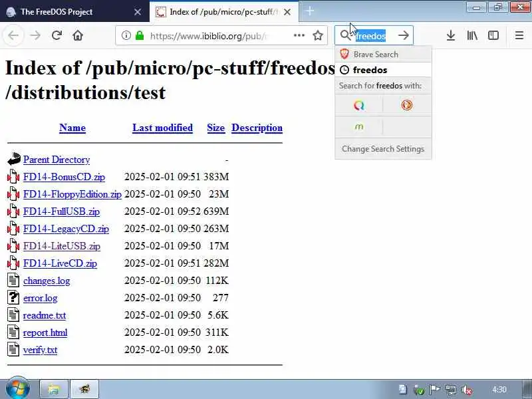Choose the freedos history suggestion

pyautogui.click(x=383, y=70)
